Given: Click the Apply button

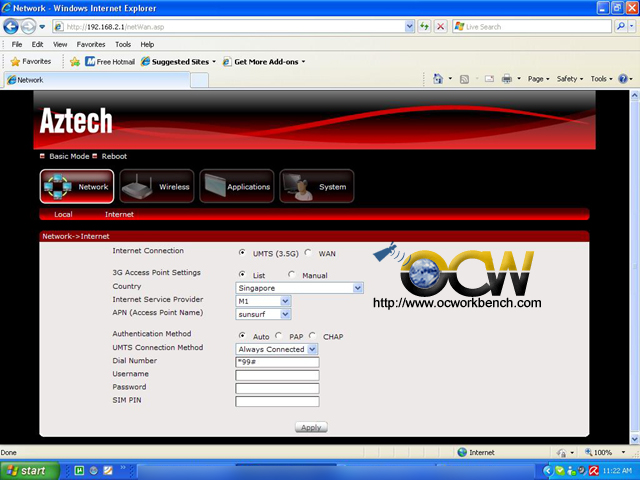Looking at the screenshot, I should point(311,427).
